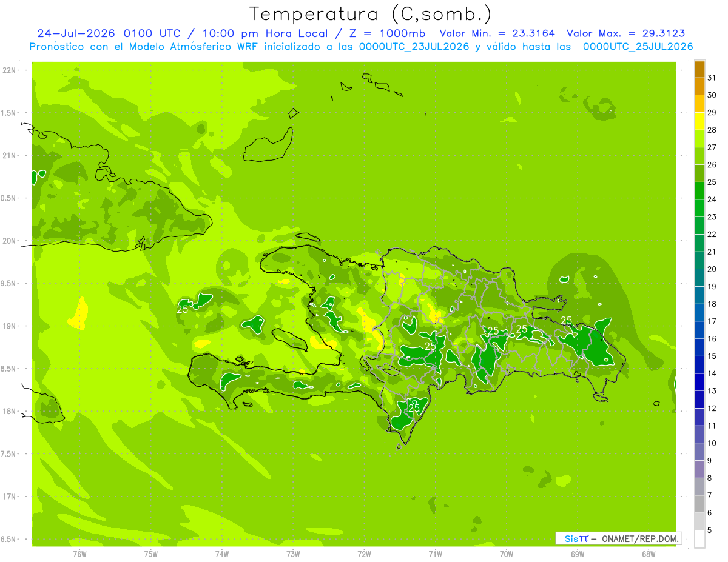Click the '31' color scale label

click(x=712, y=77)
